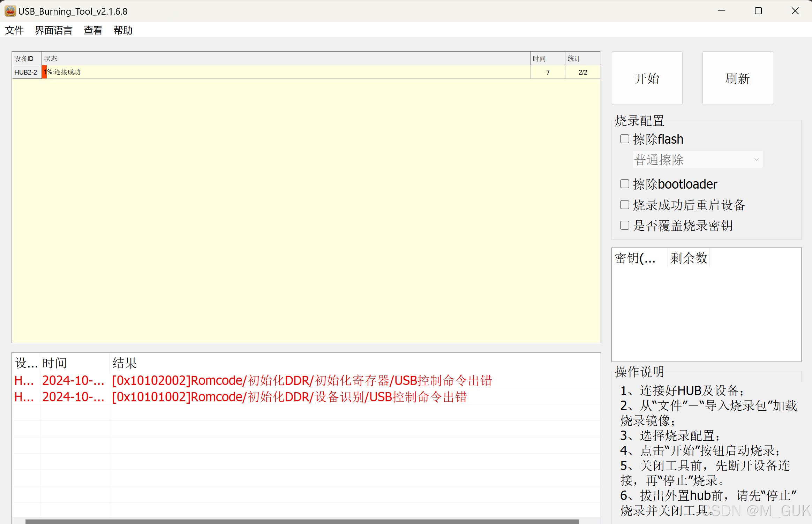
Task: Click the 刷新 button to refresh devices
Action: [737, 78]
